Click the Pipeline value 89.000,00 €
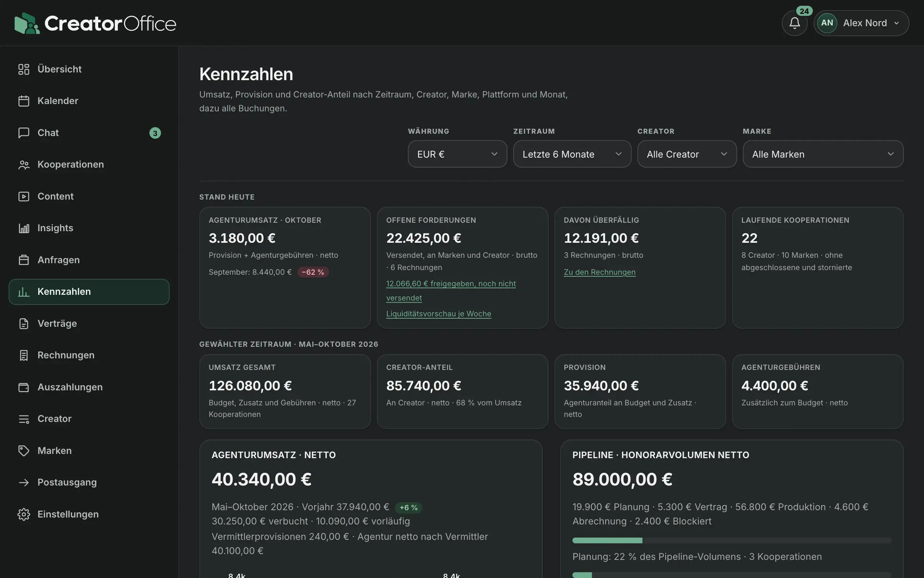The height and width of the screenshot is (578, 924). 622,479
